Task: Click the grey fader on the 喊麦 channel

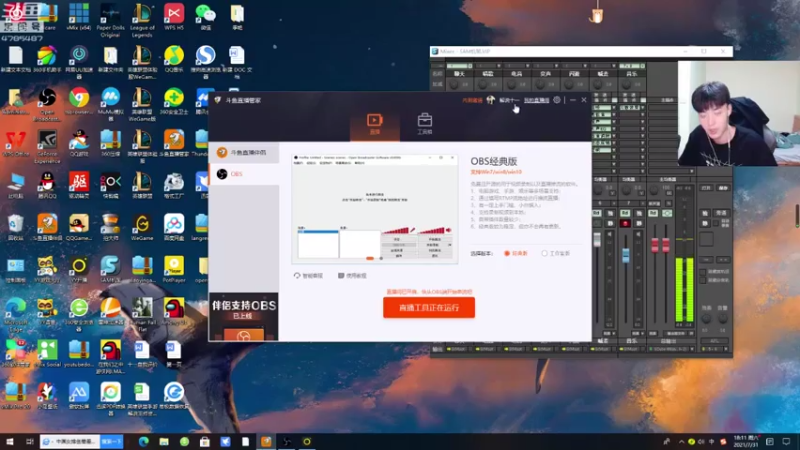Action: click(x=597, y=240)
